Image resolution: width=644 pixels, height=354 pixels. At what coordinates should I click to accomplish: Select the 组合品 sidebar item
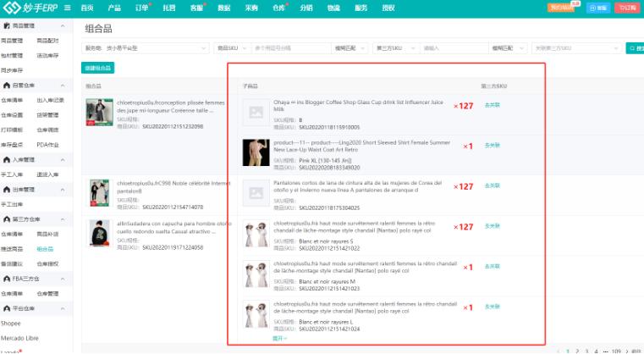pyautogui.click(x=44, y=249)
